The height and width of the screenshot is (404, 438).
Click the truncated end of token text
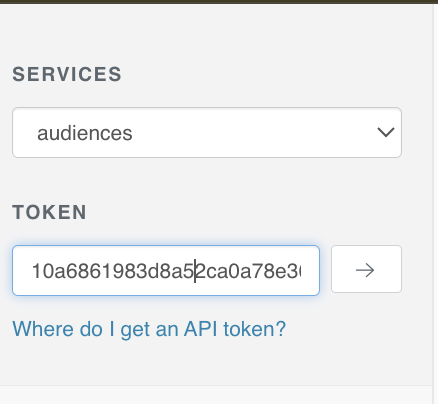293,271
